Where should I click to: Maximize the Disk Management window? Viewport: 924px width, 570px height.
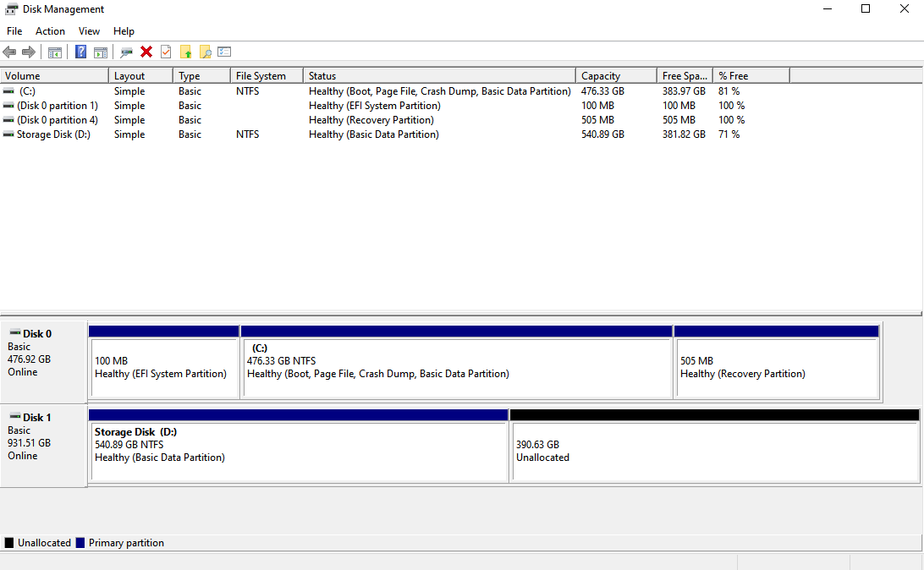pyautogui.click(x=866, y=8)
